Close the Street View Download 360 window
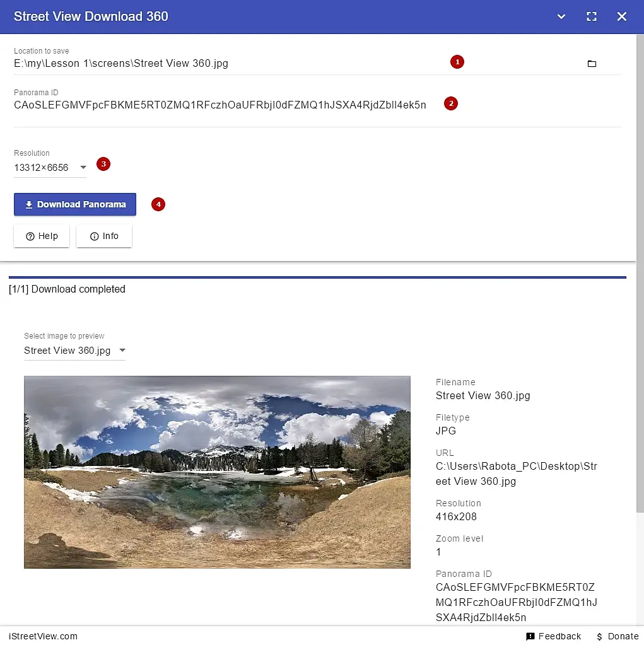Screen dimensions: 644x645 click(621, 16)
